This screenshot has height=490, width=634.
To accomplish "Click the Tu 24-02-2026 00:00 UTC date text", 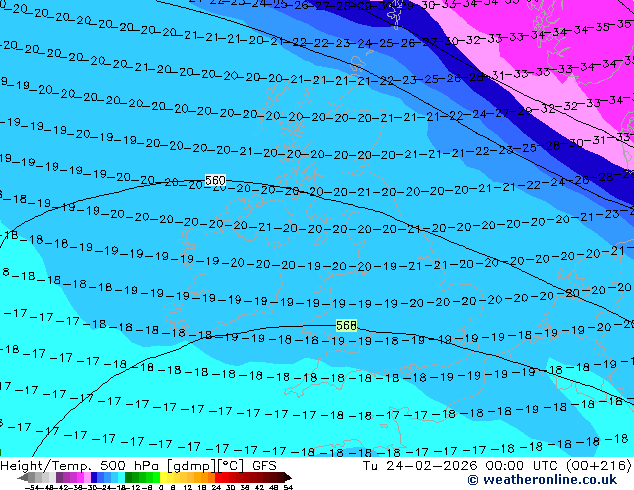I will point(461,466).
